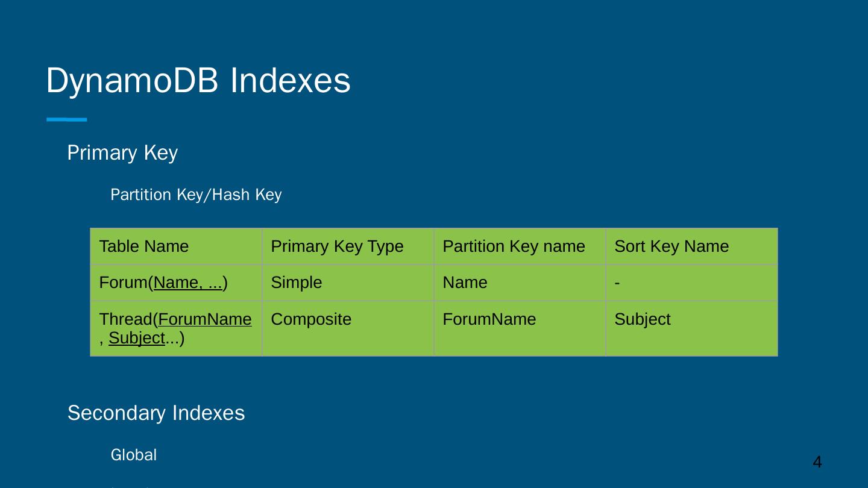Select the "Simple" primary key type cell
The image size is (868, 488).
297,283
